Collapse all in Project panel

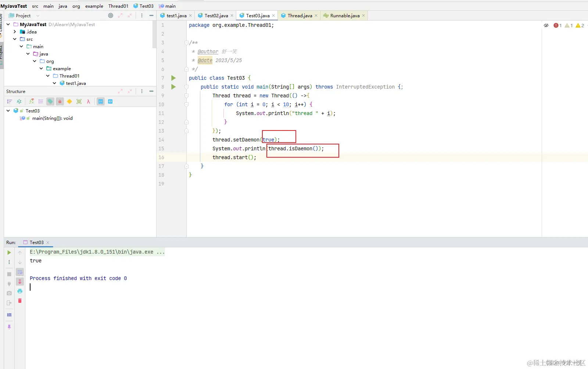tap(130, 15)
